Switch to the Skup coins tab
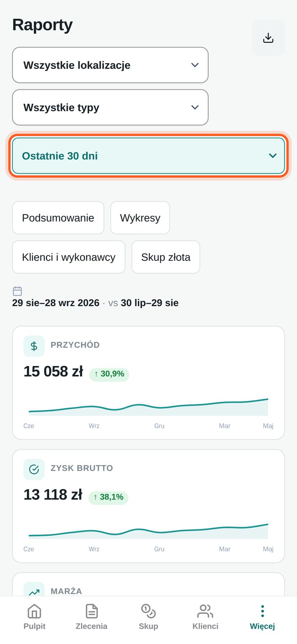The image size is (297, 644). [148, 617]
